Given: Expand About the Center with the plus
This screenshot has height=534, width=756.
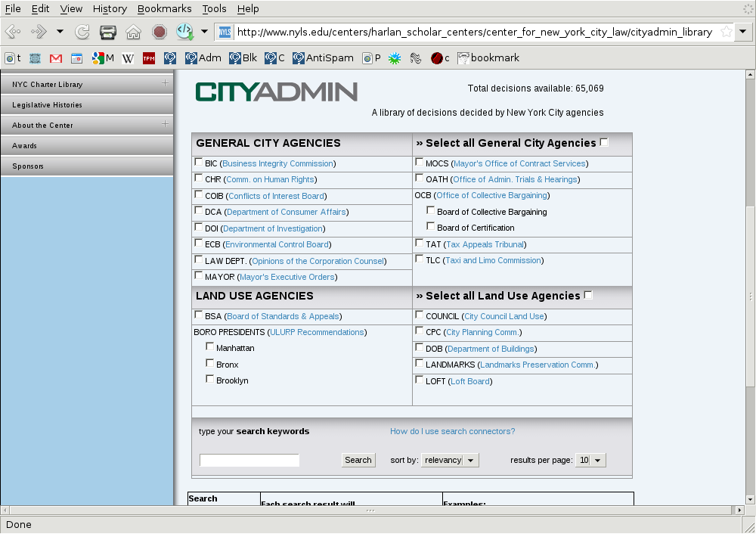Looking at the screenshot, I should [x=166, y=124].
